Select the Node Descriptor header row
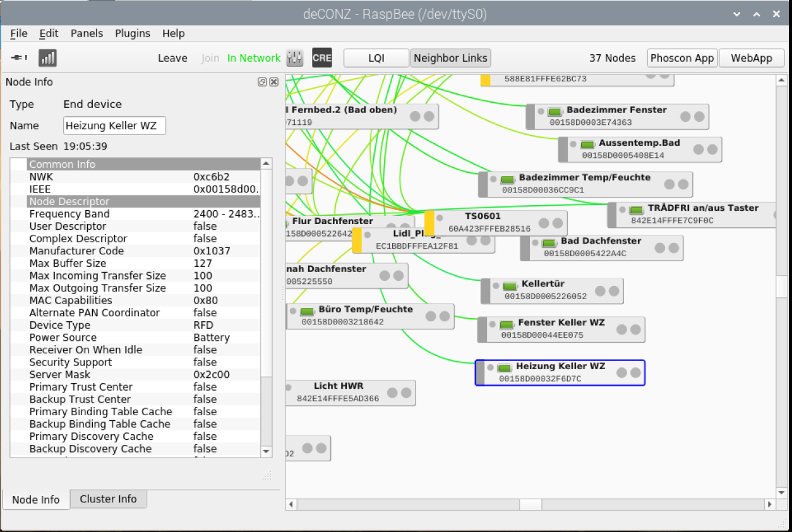This screenshot has width=792, height=532. point(143,201)
